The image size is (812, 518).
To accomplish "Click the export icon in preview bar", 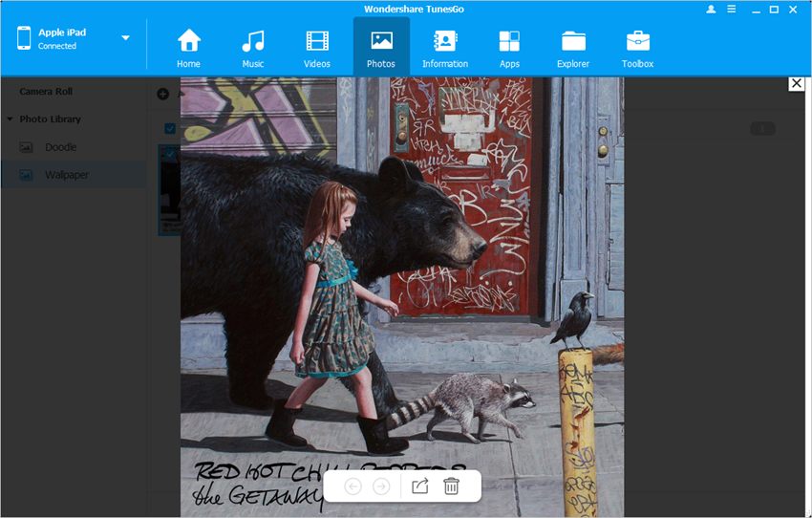I will [420, 486].
